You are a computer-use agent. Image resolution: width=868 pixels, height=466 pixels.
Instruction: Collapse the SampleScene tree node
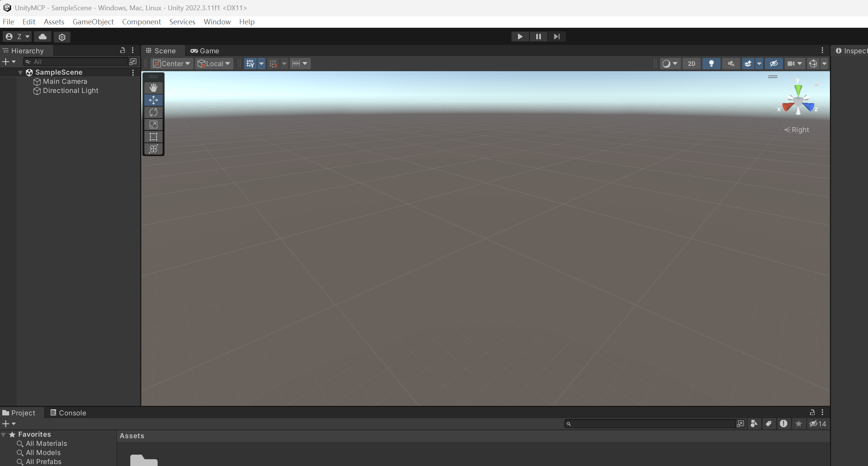pyautogui.click(x=20, y=72)
